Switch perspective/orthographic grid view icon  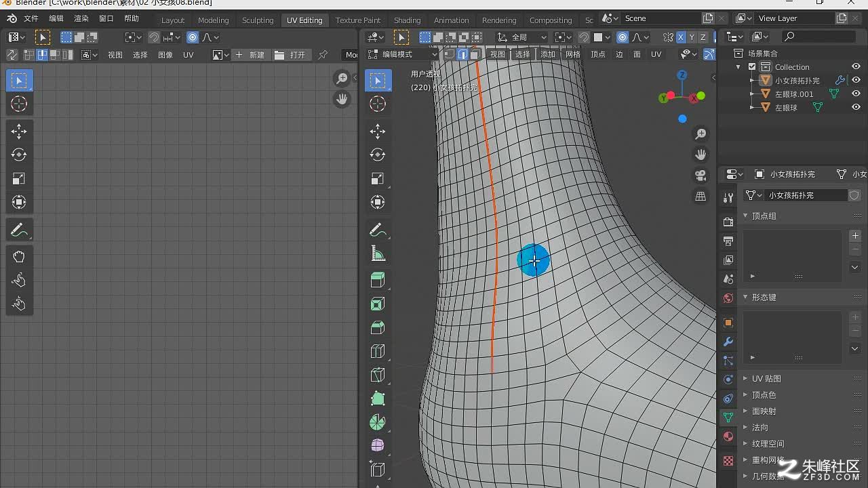[x=701, y=197]
